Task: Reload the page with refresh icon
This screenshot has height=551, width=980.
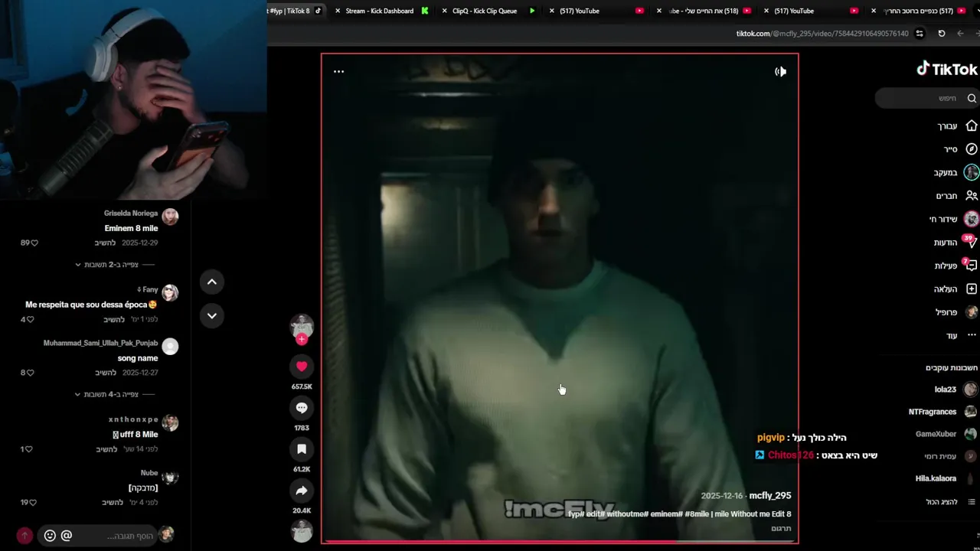Action: tap(941, 34)
